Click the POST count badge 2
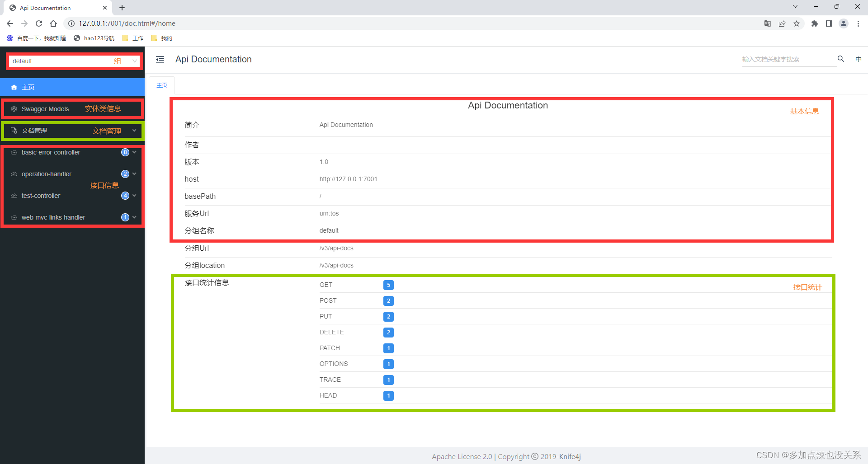868x464 pixels. 388,301
